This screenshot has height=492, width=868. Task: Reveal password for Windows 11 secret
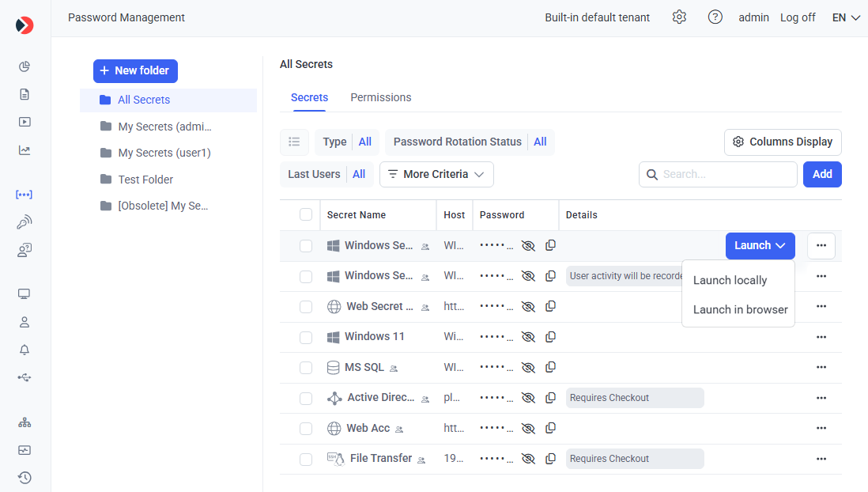point(528,337)
